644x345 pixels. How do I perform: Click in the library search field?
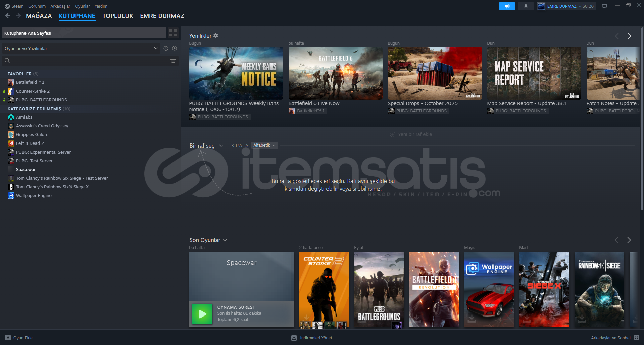pyautogui.click(x=90, y=61)
